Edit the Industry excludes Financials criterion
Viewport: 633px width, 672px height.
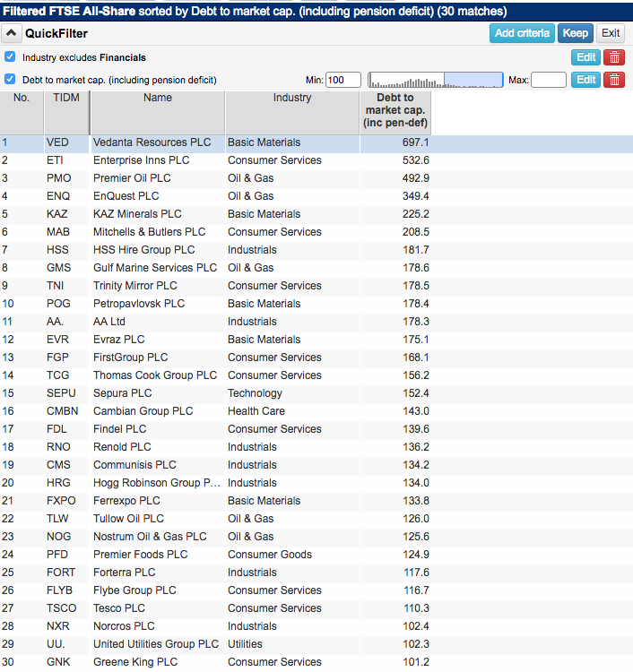pos(585,57)
